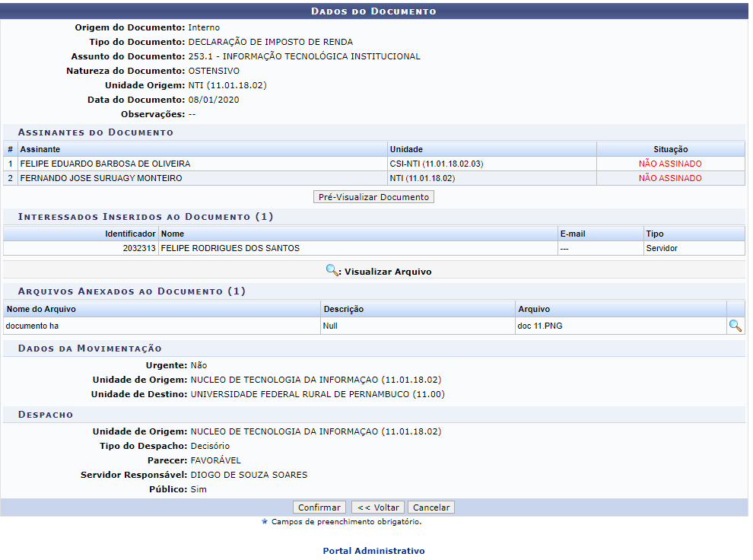Image resolution: width=753 pixels, height=560 pixels.
Task: Cancel the operation with Cancelar
Action: pyautogui.click(x=431, y=508)
